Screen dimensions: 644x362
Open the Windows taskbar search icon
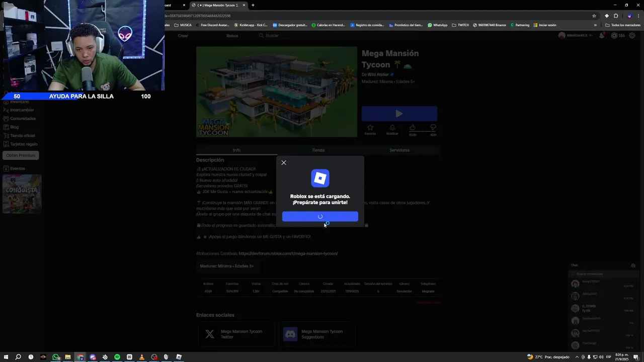pos(18,357)
